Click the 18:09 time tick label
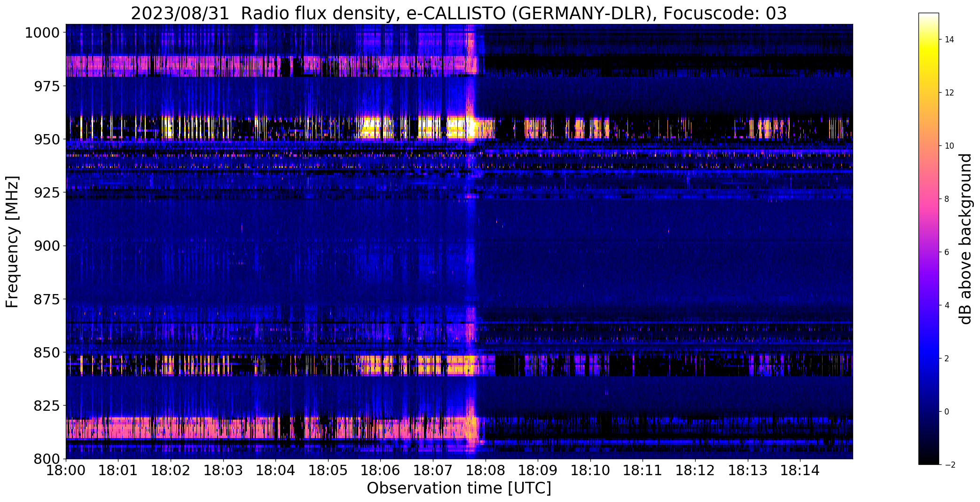980x502 pixels. coord(538,470)
